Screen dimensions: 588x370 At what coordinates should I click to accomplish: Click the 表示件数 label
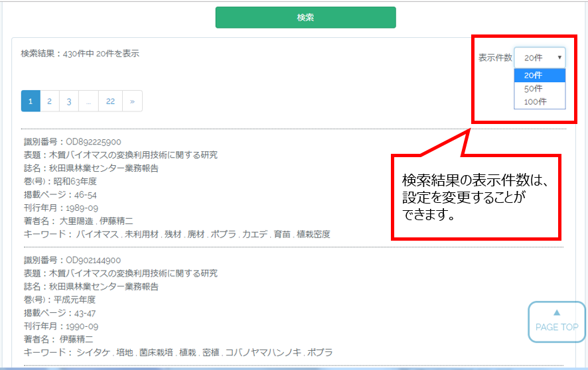coord(495,58)
